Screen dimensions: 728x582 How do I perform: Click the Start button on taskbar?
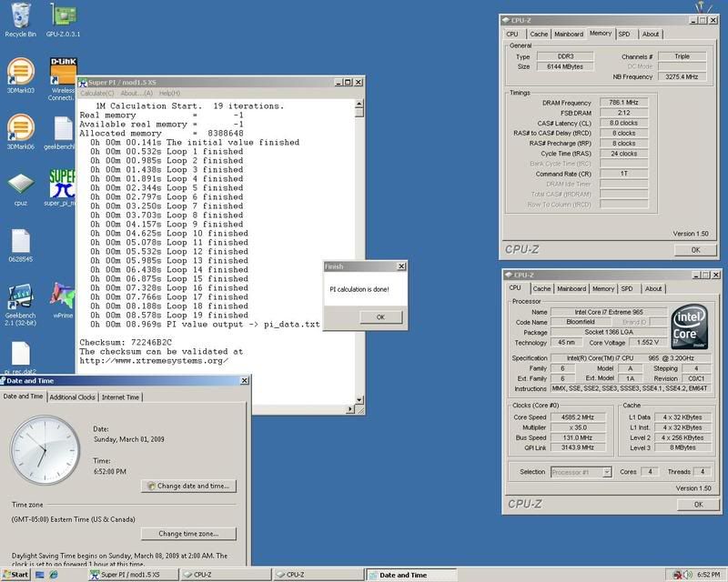coord(15,575)
